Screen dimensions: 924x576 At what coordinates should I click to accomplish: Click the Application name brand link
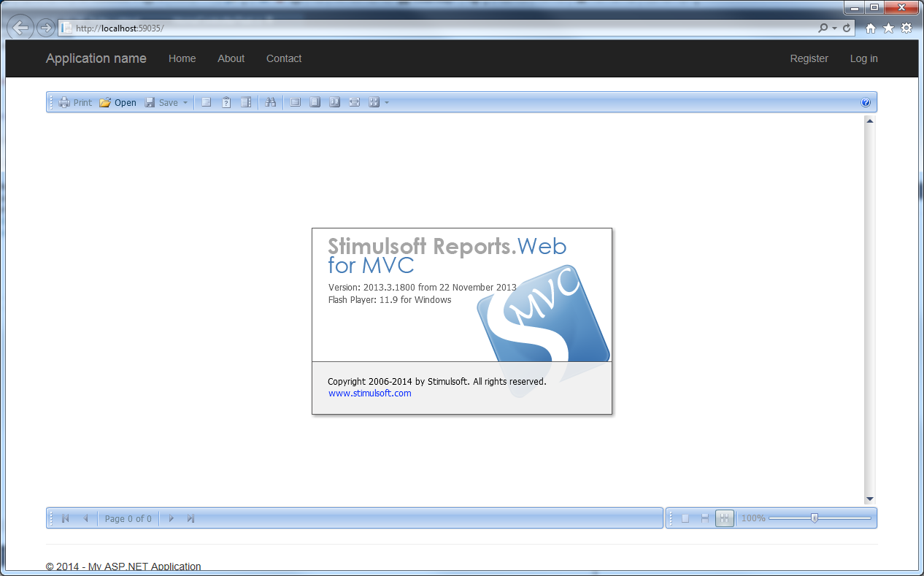[x=96, y=58]
